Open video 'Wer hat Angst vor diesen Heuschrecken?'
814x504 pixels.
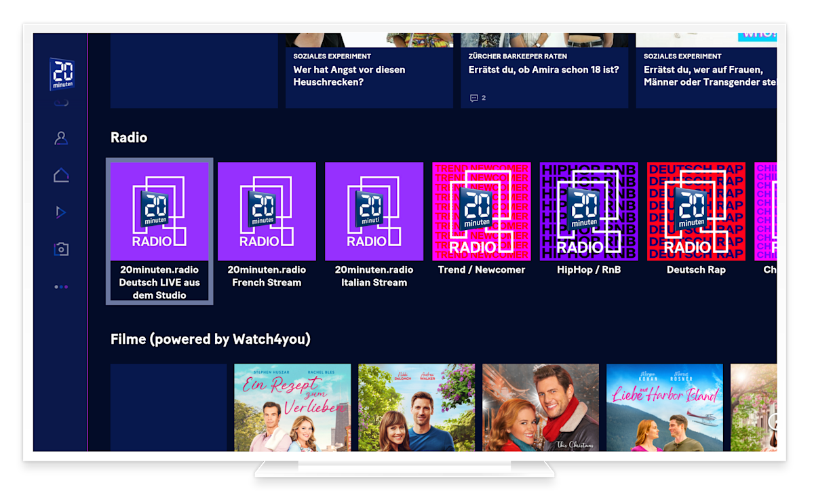click(369, 71)
